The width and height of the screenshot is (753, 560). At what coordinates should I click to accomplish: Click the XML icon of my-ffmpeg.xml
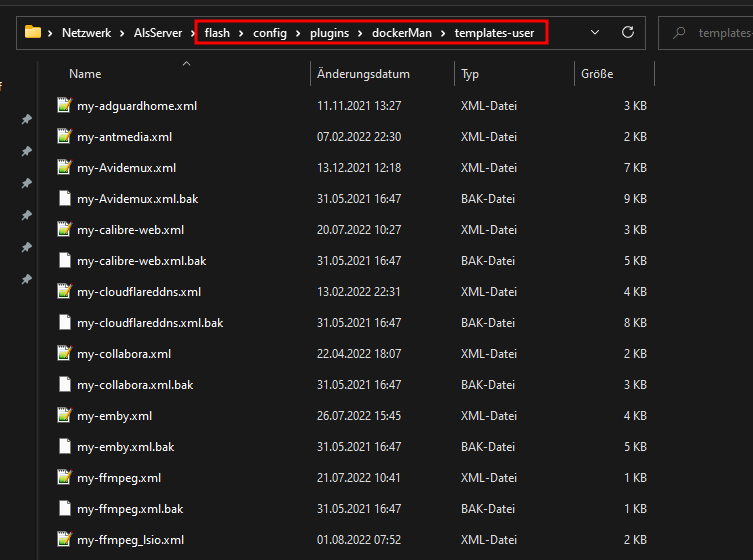pos(64,477)
